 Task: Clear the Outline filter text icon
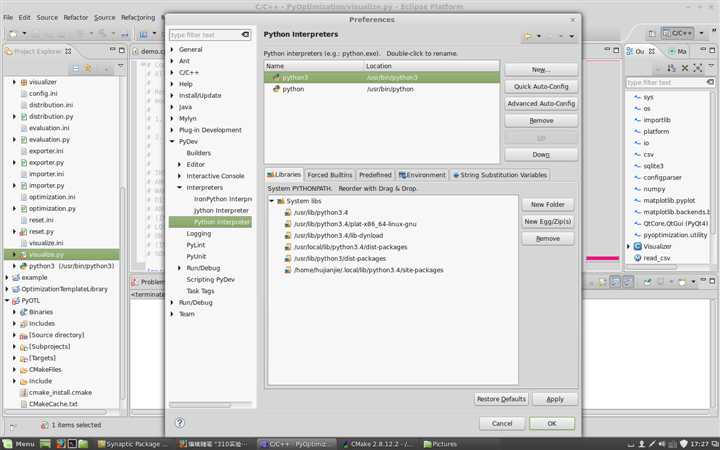(710, 82)
